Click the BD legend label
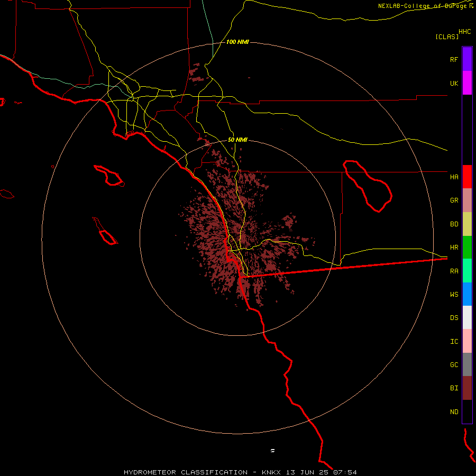The image size is (476, 476). (x=454, y=224)
